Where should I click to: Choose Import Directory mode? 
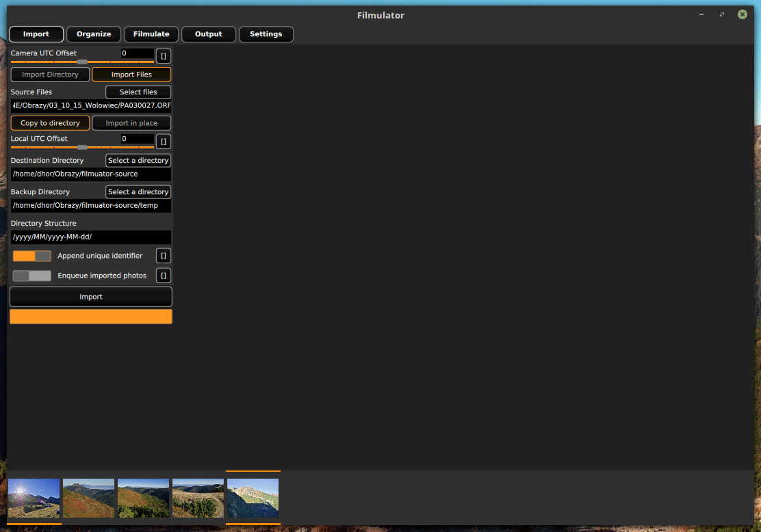tap(50, 75)
